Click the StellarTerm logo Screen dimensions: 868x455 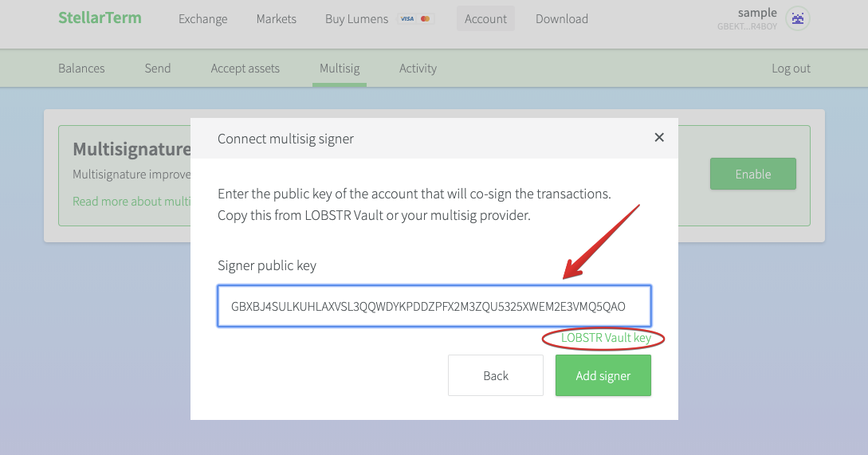point(100,18)
